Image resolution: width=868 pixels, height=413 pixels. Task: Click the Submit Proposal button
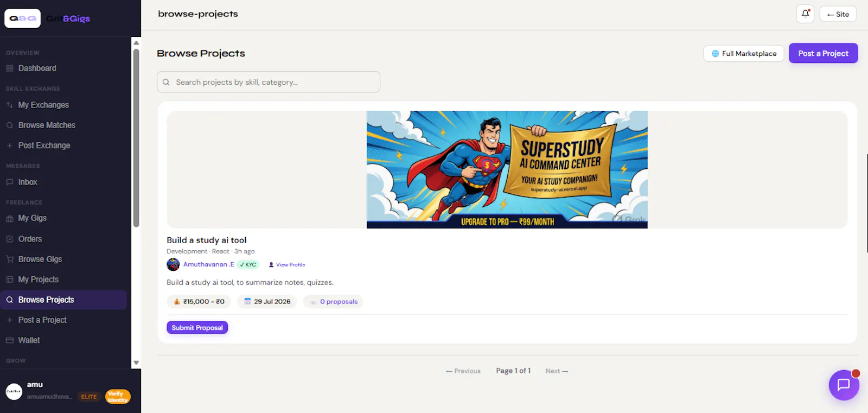(x=197, y=328)
